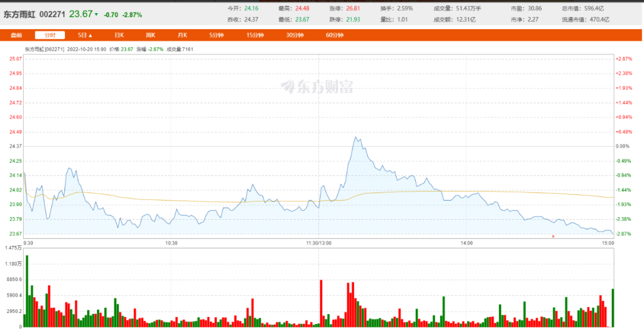This screenshot has width=644, height=330.
Task: Click the 10:30 time axis label
Action: pyautogui.click(x=171, y=243)
